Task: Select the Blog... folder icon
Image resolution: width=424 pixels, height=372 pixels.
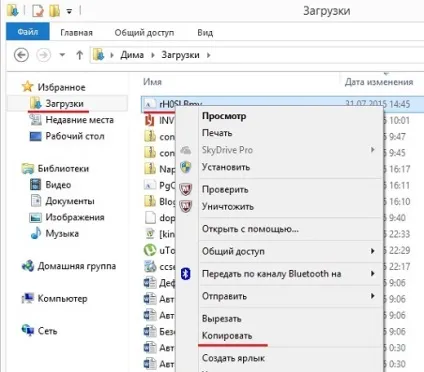Action: 150,201
